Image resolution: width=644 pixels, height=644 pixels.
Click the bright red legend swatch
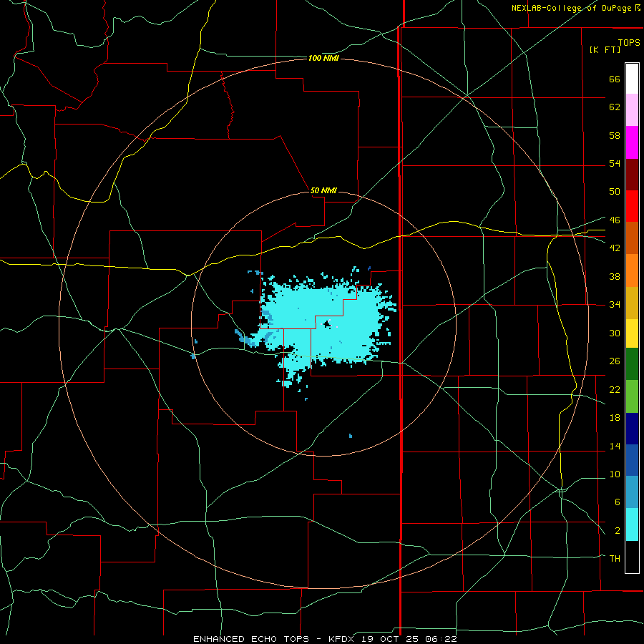(632, 206)
